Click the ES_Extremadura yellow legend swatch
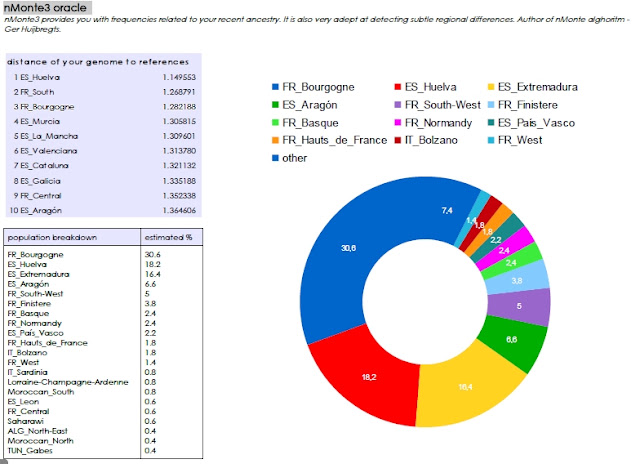Viewport: 640px width, 464px height. (491, 87)
